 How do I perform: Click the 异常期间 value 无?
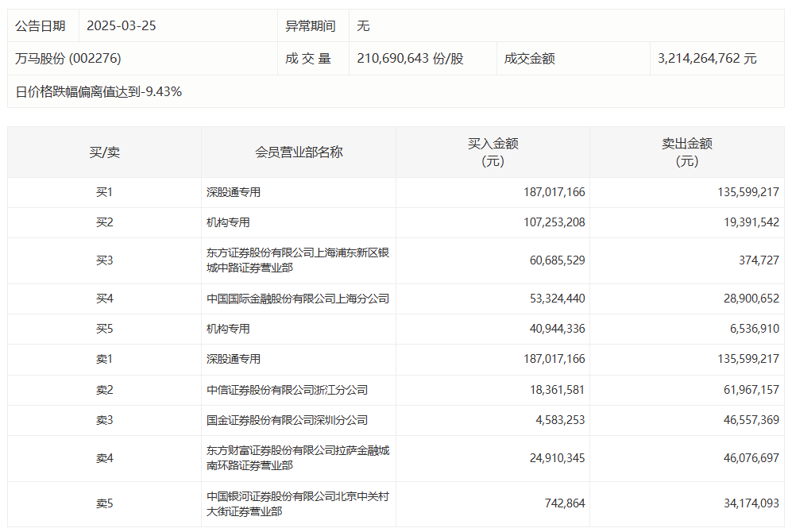click(x=363, y=25)
